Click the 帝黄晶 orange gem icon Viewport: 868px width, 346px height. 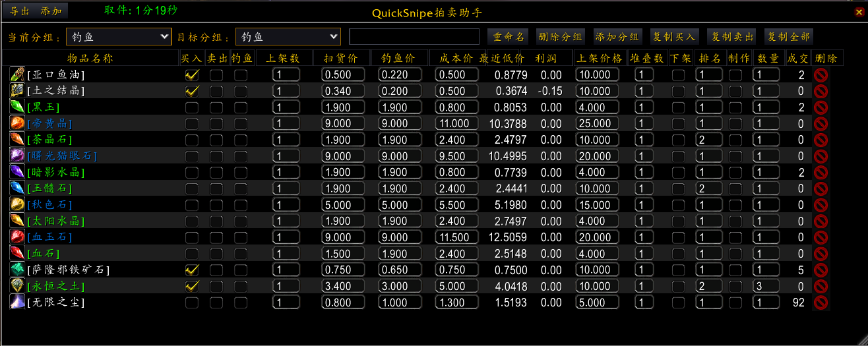(17, 123)
